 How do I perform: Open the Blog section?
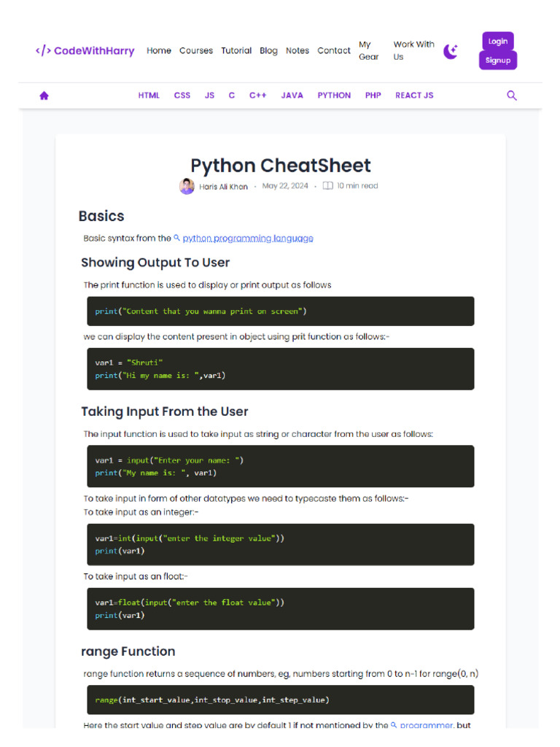[x=268, y=51]
